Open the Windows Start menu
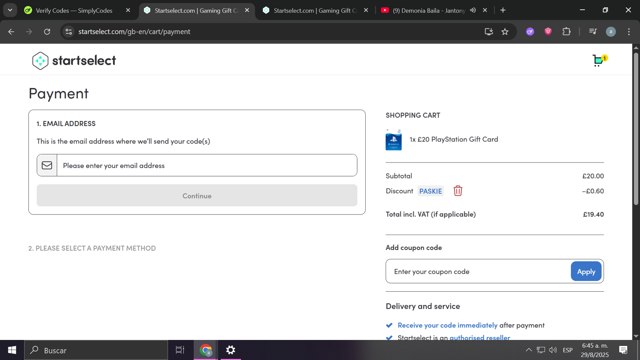This screenshot has height=360, width=640. (12, 350)
